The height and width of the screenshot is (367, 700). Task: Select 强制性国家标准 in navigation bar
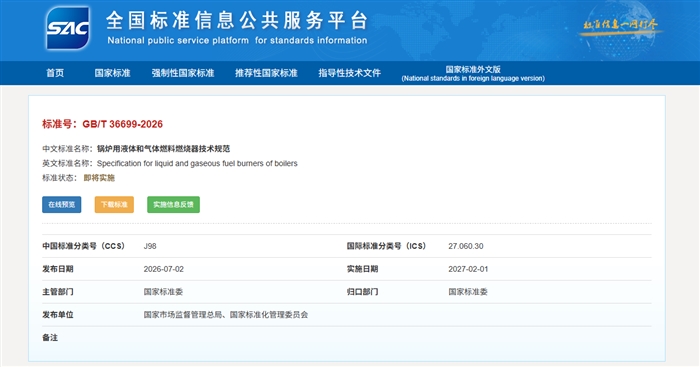pos(183,73)
